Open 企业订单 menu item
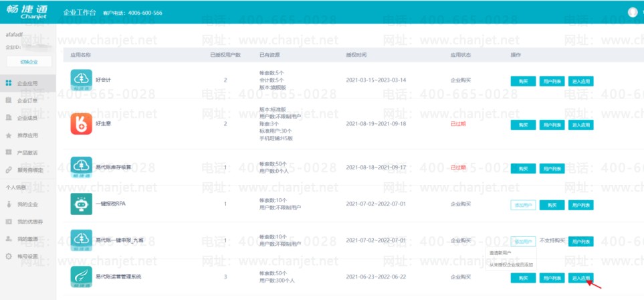The width and height of the screenshot is (644, 300). tap(28, 100)
